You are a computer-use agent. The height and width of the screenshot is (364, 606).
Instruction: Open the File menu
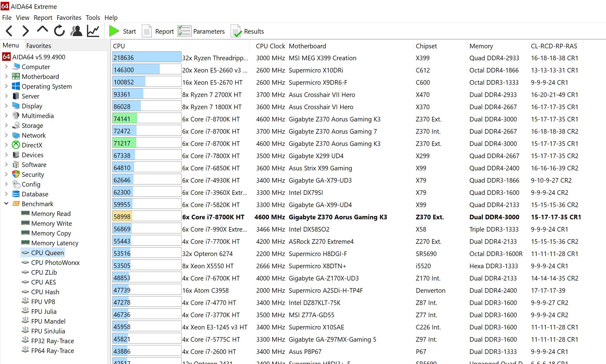[x=7, y=18]
